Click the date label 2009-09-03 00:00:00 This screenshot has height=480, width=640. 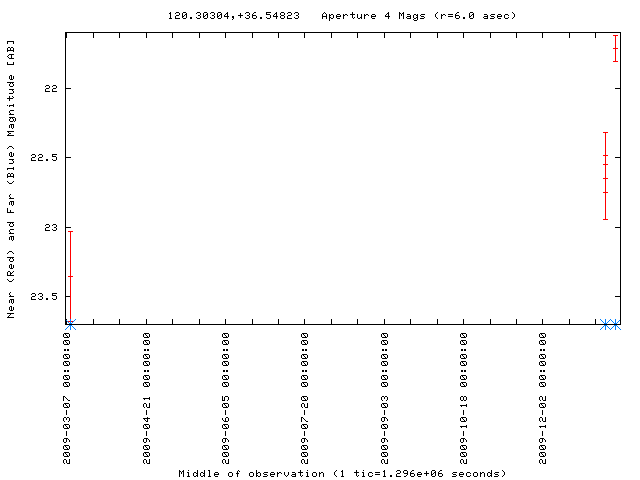[x=384, y=398]
